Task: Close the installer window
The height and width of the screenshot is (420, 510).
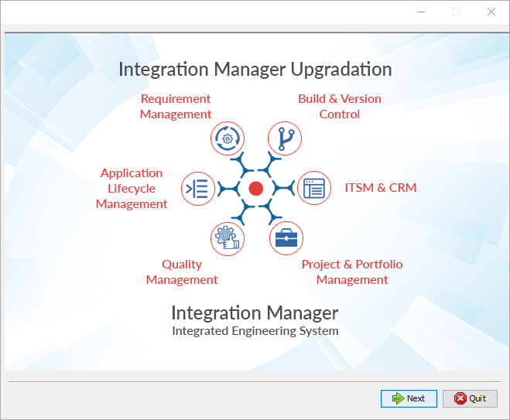Action: pos(491,12)
